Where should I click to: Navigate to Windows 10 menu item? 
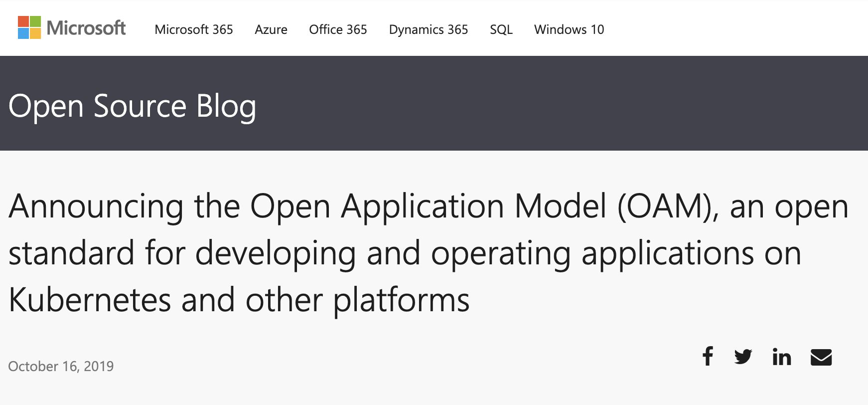coord(569,29)
